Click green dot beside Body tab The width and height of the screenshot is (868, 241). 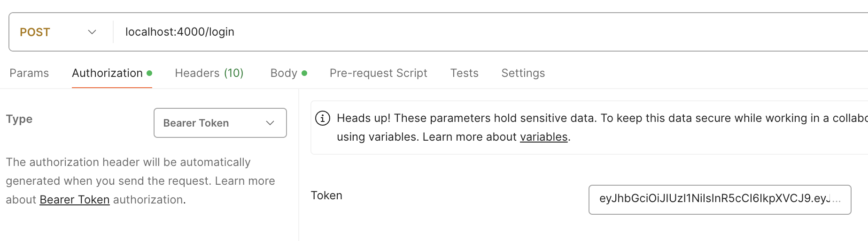coord(304,73)
